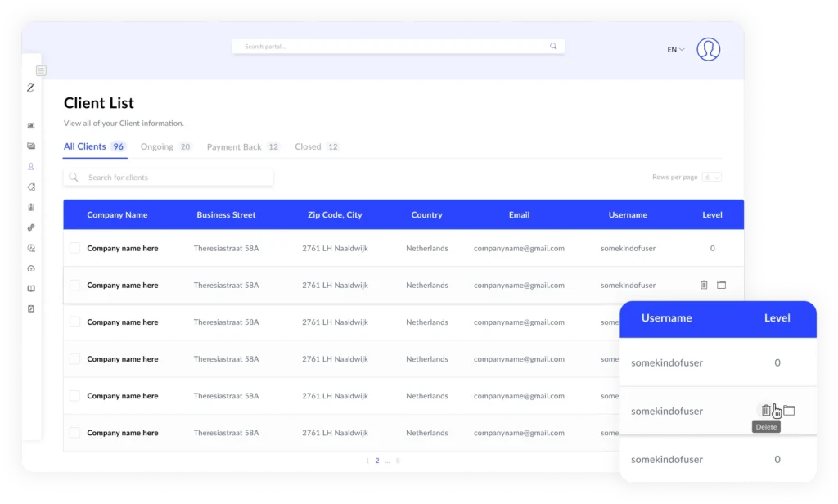The image size is (838, 504).
Task: Open the clipboard icon below the tag icon
Action: click(31, 207)
